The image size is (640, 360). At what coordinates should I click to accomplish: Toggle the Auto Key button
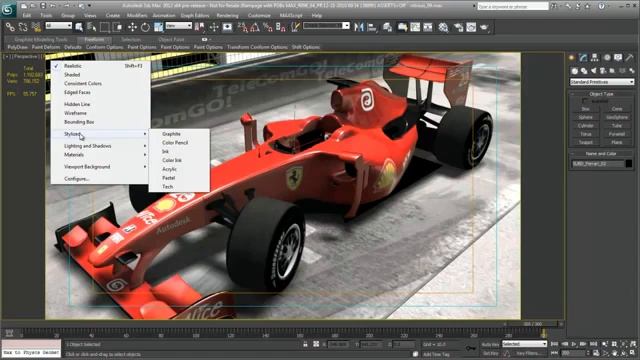point(490,344)
